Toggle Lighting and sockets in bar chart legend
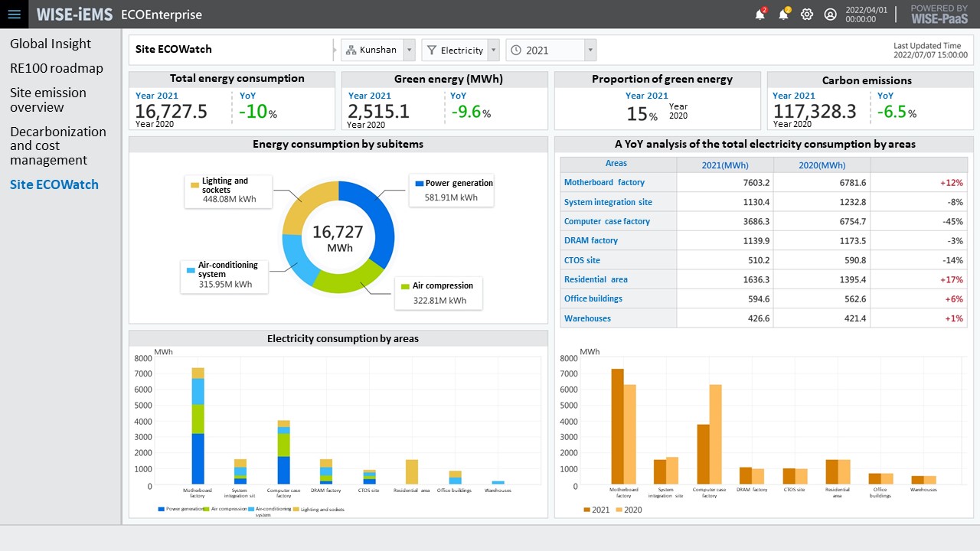Image resolution: width=980 pixels, height=551 pixels. click(x=320, y=509)
